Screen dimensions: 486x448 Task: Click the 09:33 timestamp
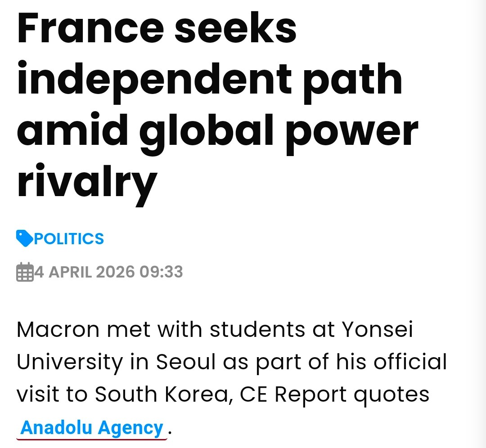(161, 272)
